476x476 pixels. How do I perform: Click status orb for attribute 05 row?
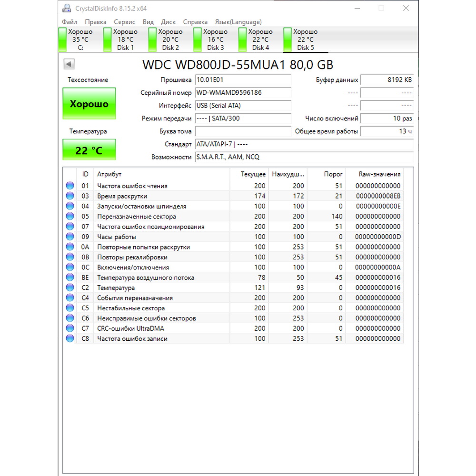point(70,216)
